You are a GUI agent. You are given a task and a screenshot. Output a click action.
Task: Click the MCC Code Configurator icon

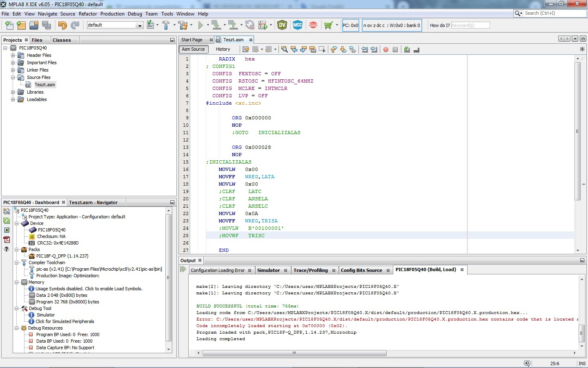click(297, 25)
